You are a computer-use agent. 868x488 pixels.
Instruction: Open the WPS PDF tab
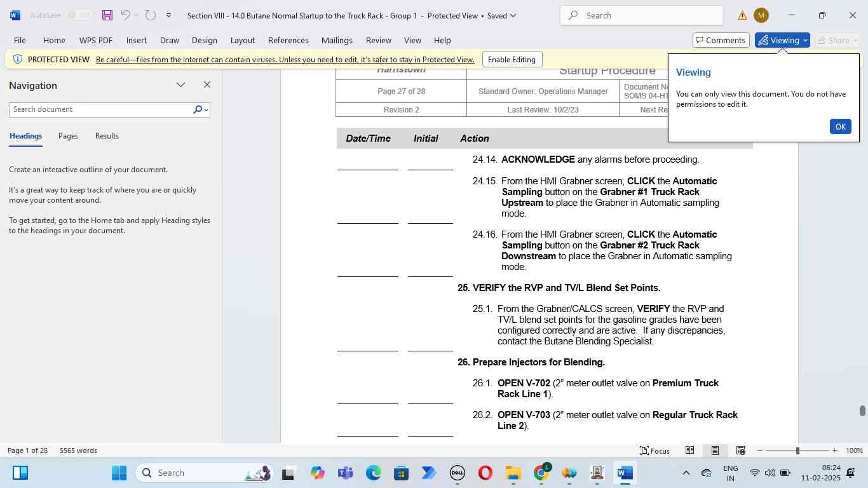[96, 40]
